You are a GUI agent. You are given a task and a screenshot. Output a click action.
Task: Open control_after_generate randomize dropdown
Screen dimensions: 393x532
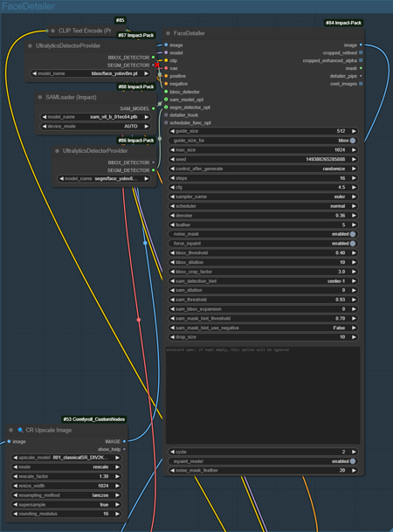(263, 169)
